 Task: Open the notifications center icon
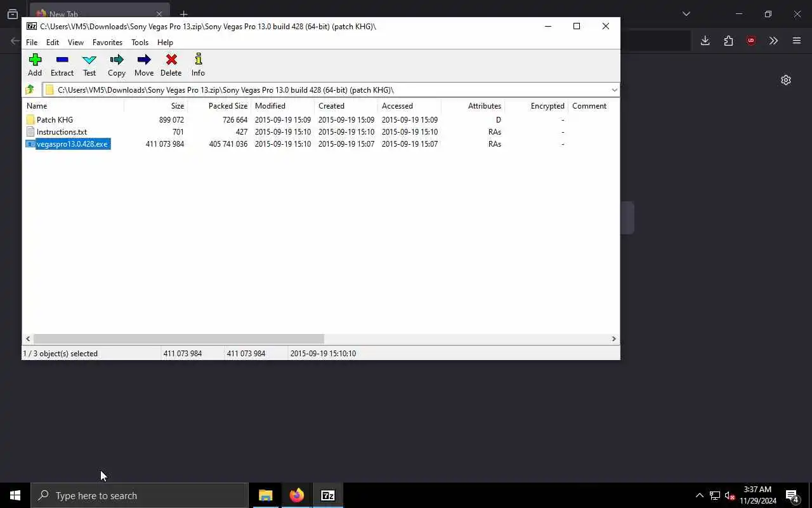pos(792,496)
